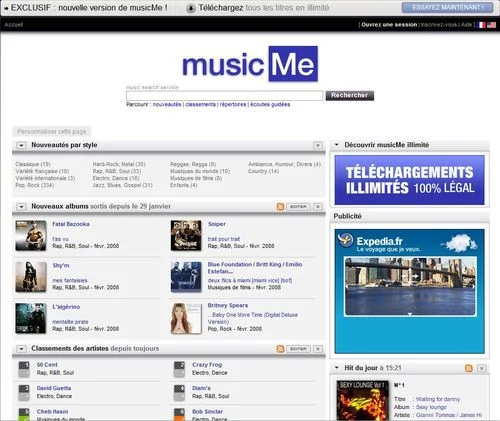Image resolution: width=500 pixels, height=421 pixels.
Task: Browse répertoires link
Action: tap(233, 104)
